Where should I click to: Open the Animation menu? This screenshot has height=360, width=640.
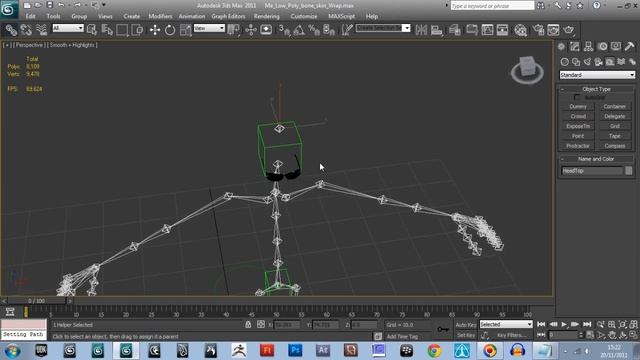pyautogui.click(x=192, y=16)
